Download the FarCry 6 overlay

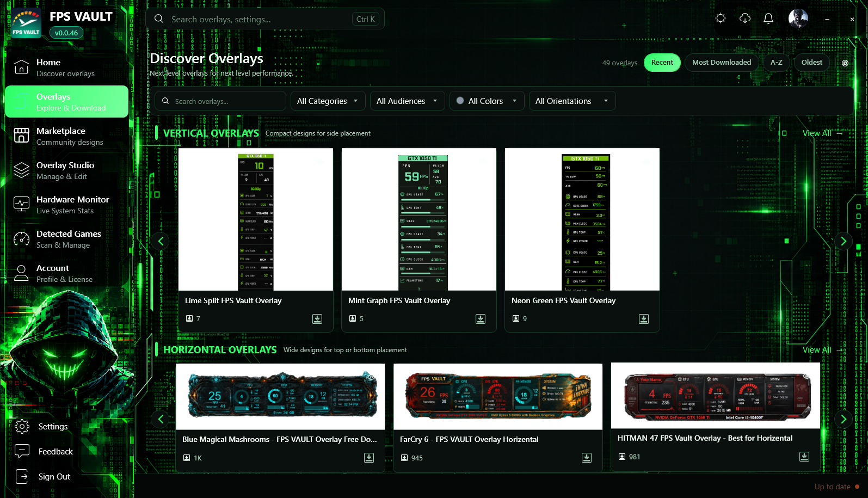tap(587, 458)
